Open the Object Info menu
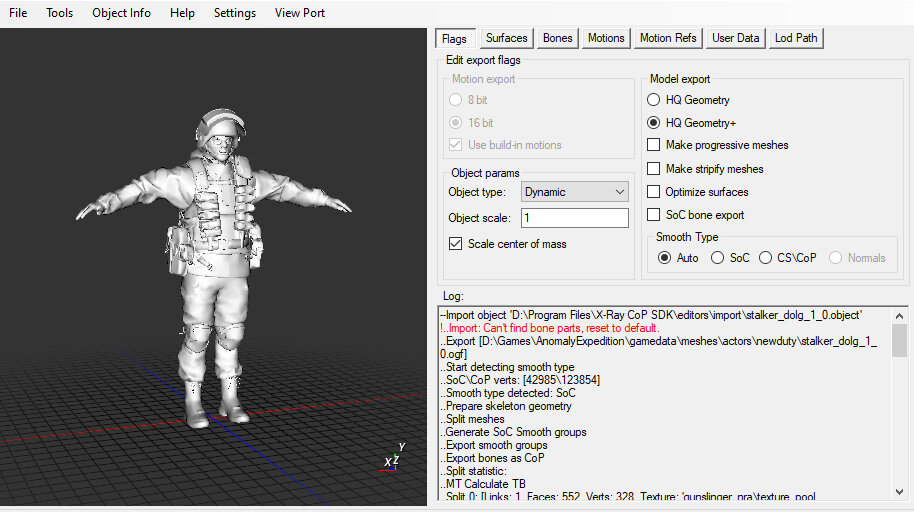This screenshot has height=512, width=914. point(121,13)
